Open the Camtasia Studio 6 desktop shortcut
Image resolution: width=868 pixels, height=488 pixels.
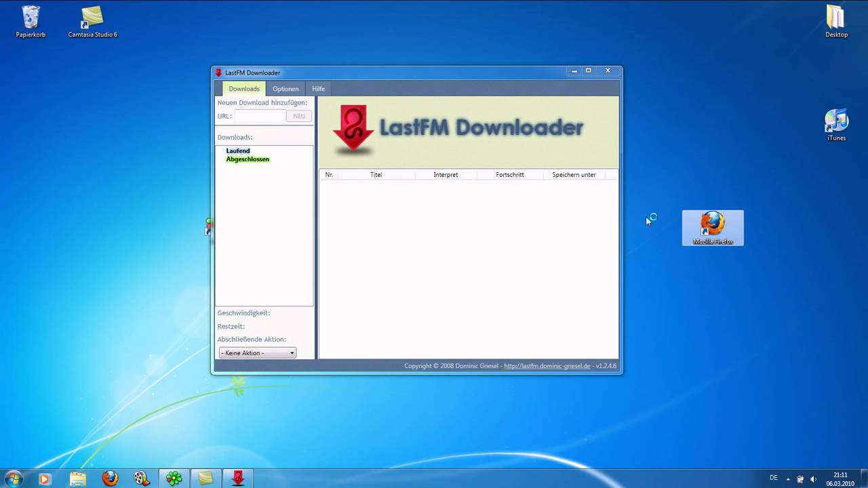pos(92,22)
